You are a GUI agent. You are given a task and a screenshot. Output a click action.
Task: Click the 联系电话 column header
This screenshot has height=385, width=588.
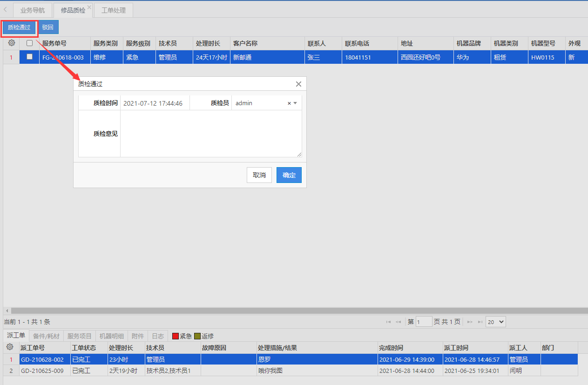(370, 43)
